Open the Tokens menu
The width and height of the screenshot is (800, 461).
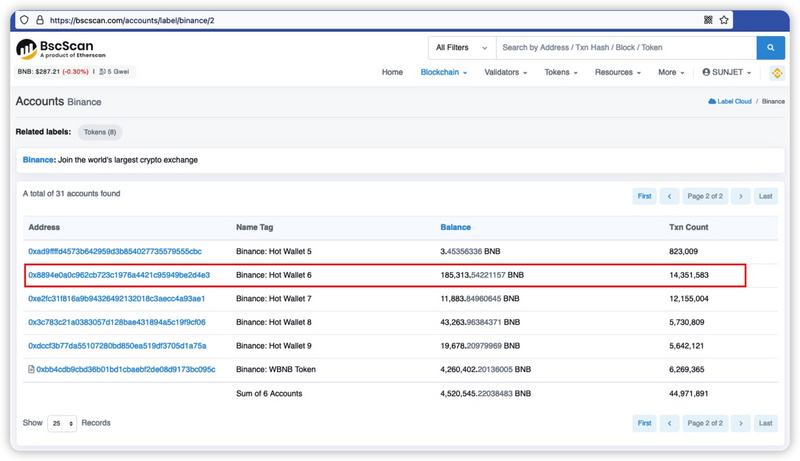pyautogui.click(x=561, y=72)
